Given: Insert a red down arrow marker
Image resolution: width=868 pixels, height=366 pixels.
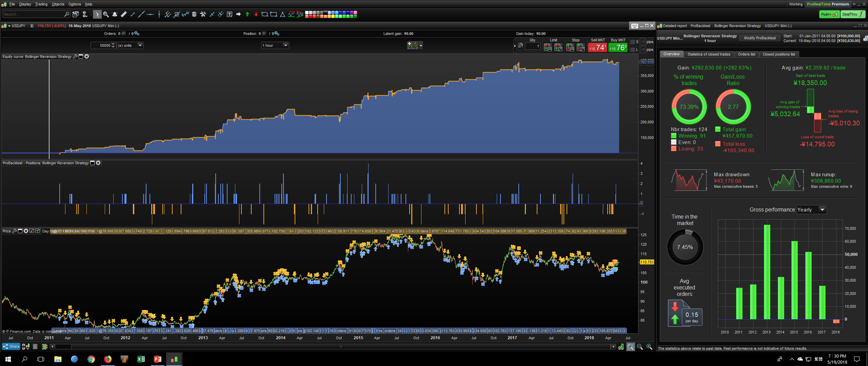Looking at the screenshot, I should tap(256, 14).
